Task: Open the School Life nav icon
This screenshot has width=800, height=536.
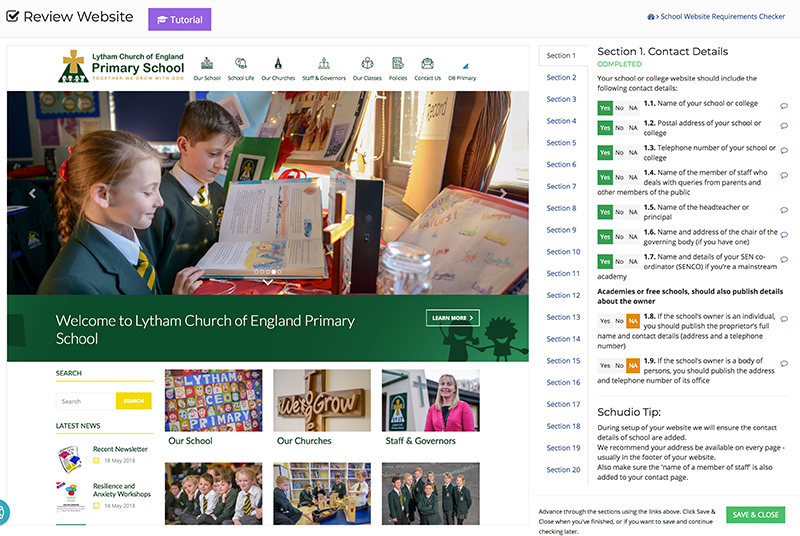Action: pyautogui.click(x=241, y=64)
